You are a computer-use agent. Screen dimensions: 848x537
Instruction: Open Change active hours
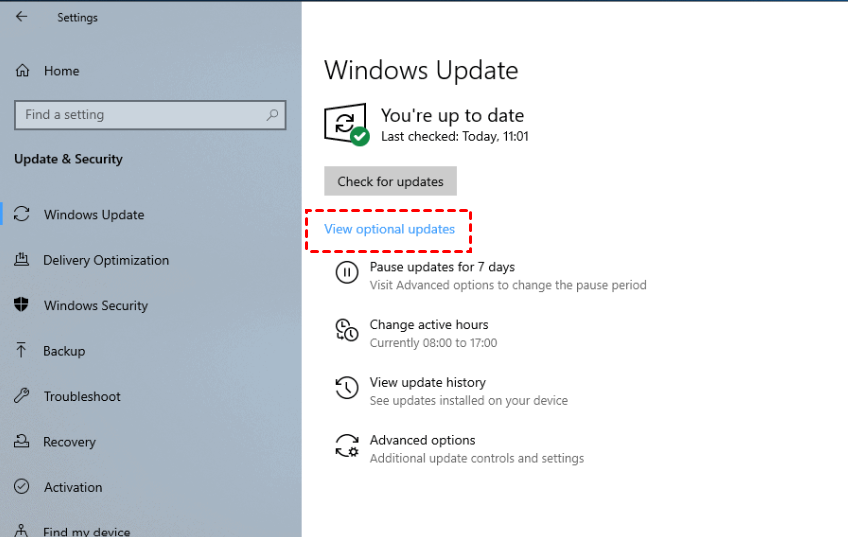(429, 324)
